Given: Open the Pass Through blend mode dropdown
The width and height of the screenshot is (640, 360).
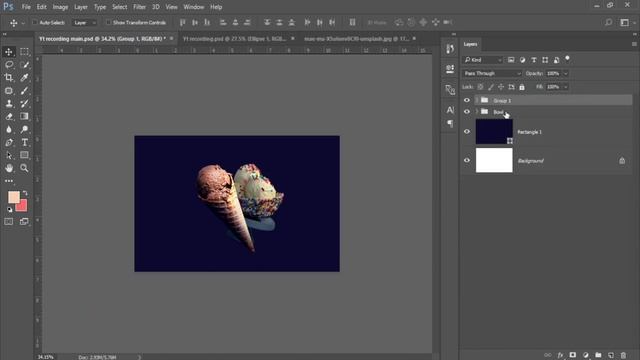Looking at the screenshot, I should tap(492, 73).
